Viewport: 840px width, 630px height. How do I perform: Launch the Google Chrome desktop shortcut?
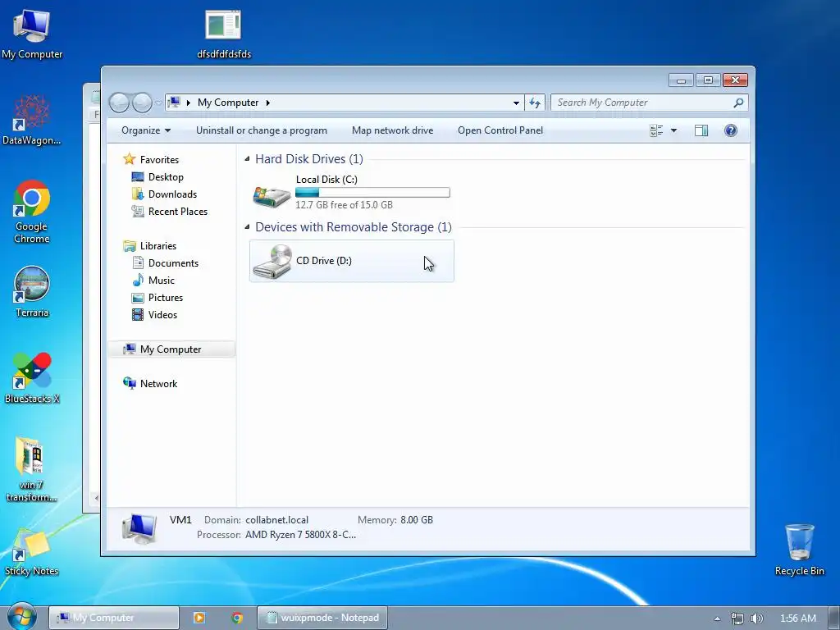tap(32, 212)
